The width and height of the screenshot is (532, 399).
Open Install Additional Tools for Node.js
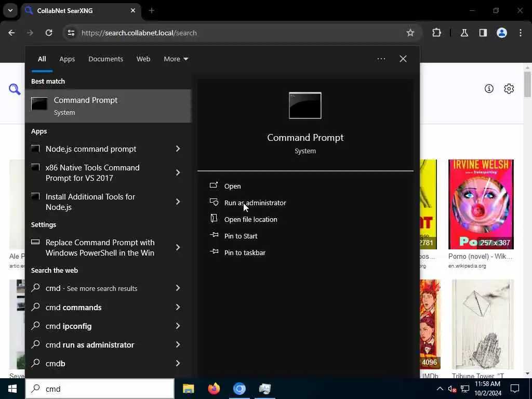90,202
